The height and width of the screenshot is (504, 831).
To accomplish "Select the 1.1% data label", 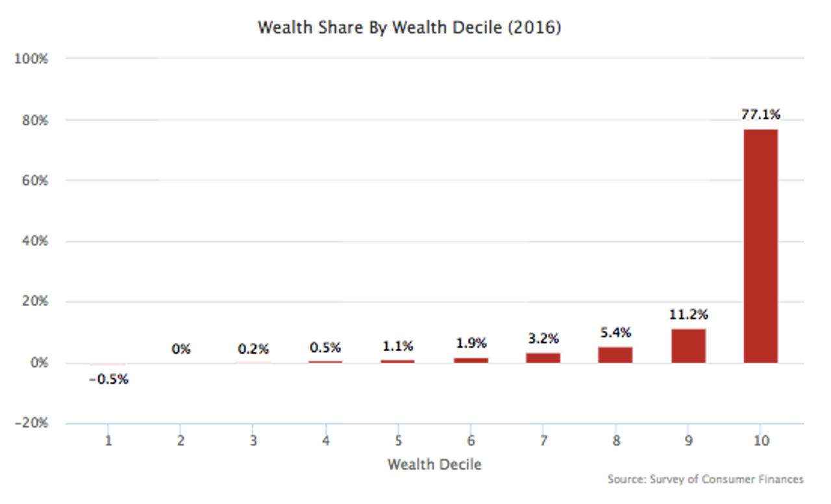I will coord(397,346).
